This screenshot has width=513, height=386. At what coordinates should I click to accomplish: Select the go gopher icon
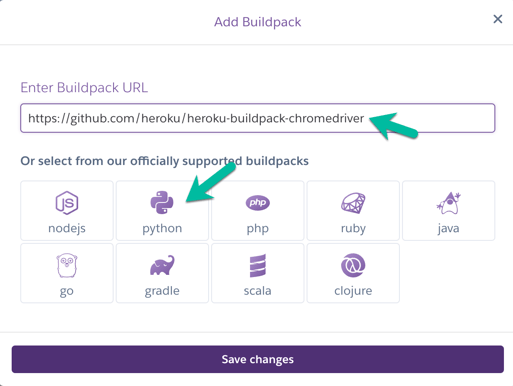pos(67,265)
